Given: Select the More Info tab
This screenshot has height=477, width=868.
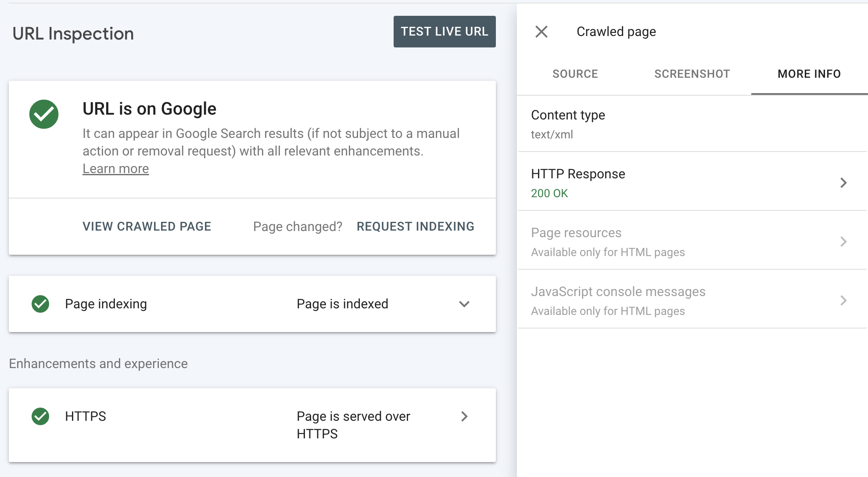Looking at the screenshot, I should point(809,74).
